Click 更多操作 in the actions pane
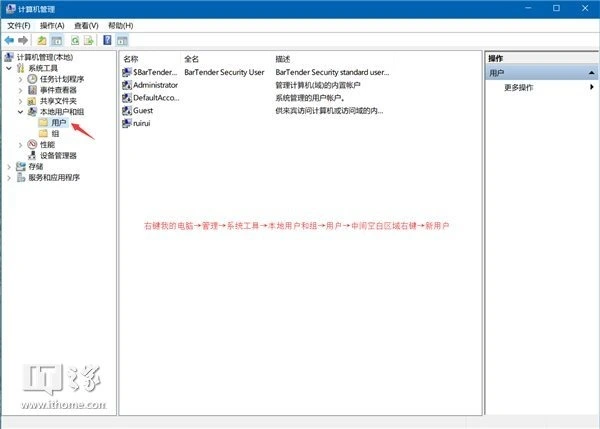600x429 pixels. (x=518, y=87)
